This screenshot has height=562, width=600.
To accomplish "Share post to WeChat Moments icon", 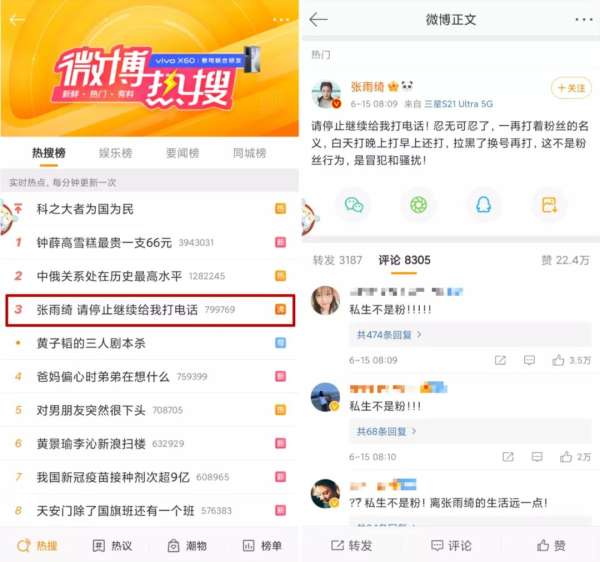I will 419,205.
